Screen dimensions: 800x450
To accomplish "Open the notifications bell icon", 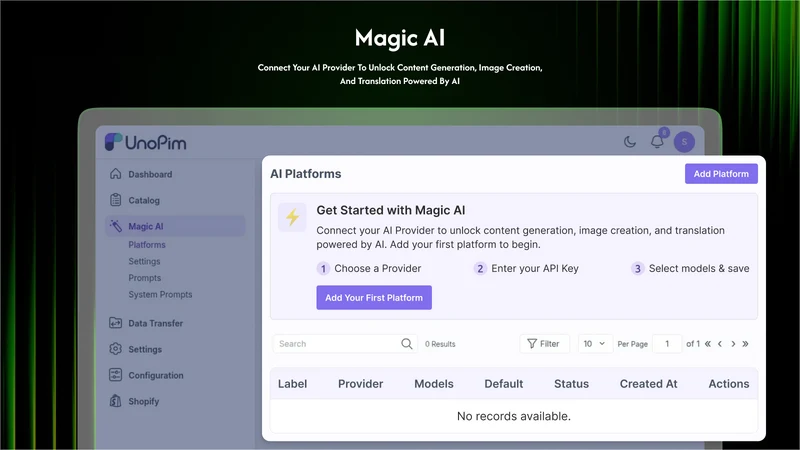I will pos(657,141).
